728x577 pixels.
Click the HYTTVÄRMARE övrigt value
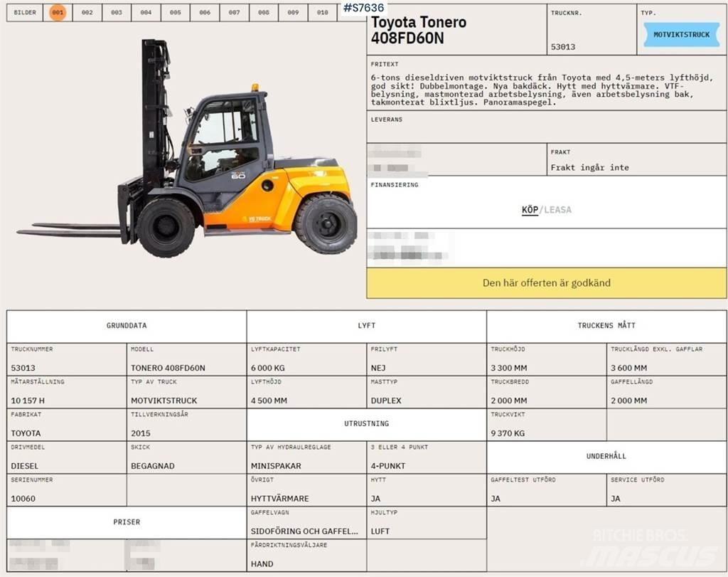(279, 499)
